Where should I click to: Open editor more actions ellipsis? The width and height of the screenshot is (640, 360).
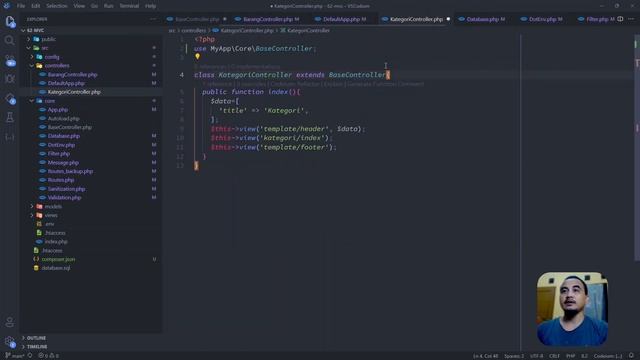click(x=631, y=19)
